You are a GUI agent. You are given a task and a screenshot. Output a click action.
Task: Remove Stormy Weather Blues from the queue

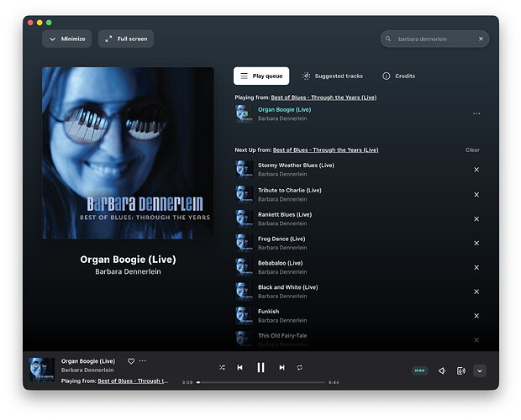point(476,170)
